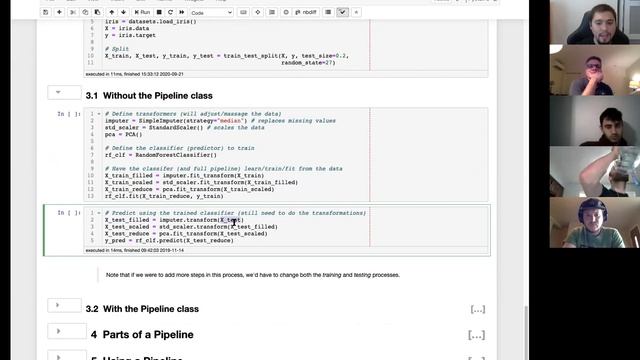Click the page vertical scrollbar
This screenshot has width=640, height=360.
[x=526, y=333]
